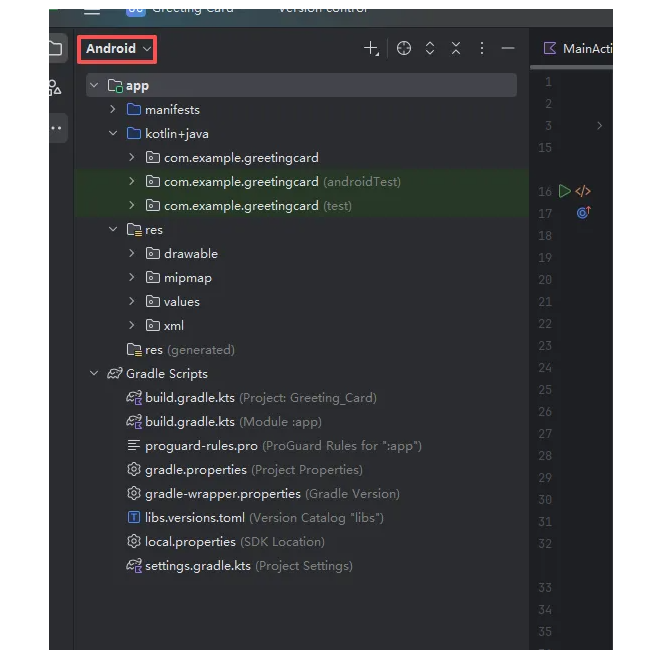Click the settings.gradle.kts gradle icon
Viewport: 646px width, 650px height.
(134, 566)
